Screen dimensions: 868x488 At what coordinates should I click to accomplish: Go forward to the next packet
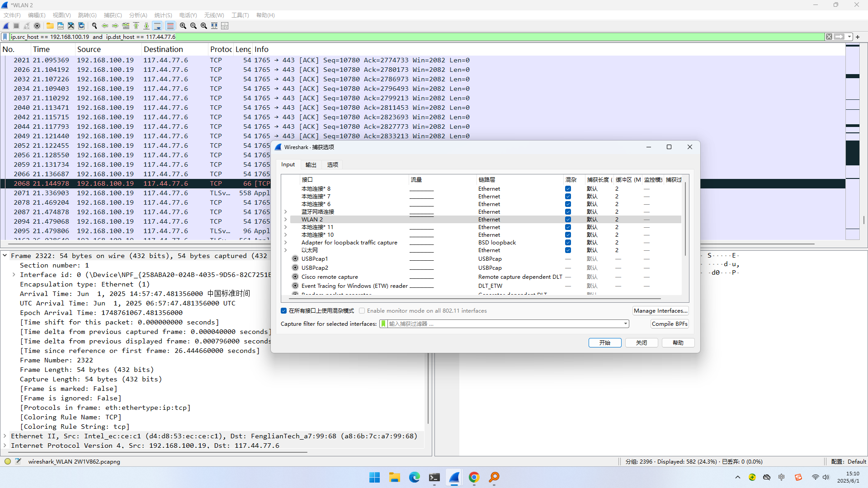click(x=115, y=26)
